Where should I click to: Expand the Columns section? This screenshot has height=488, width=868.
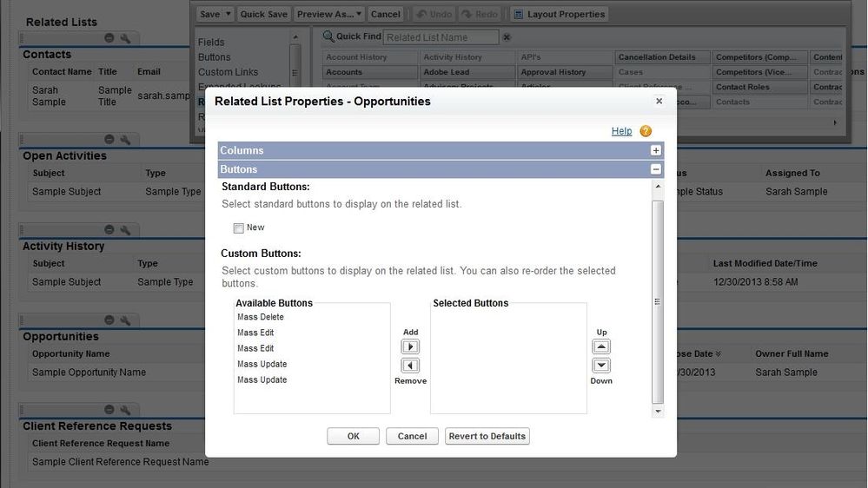pyautogui.click(x=655, y=150)
